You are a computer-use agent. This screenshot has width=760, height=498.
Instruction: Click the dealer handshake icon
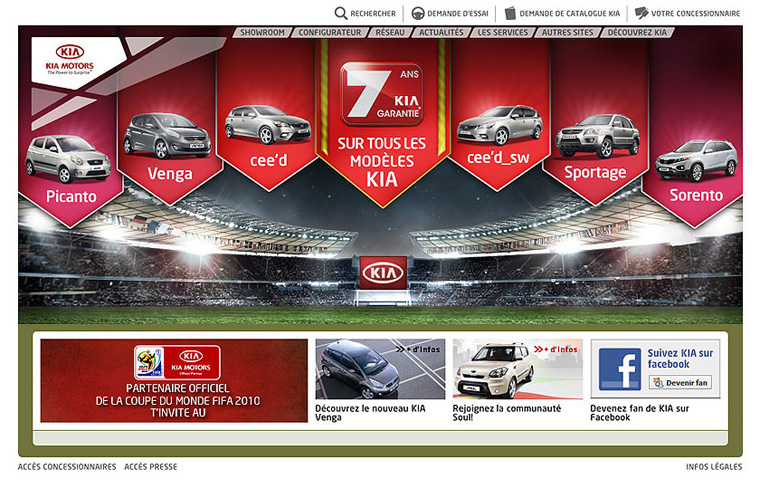tap(641, 13)
